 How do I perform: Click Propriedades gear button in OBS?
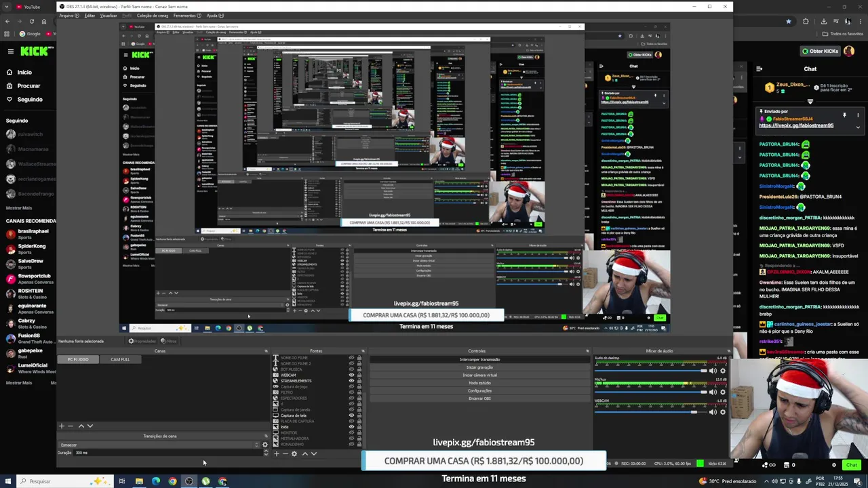(x=141, y=341)
